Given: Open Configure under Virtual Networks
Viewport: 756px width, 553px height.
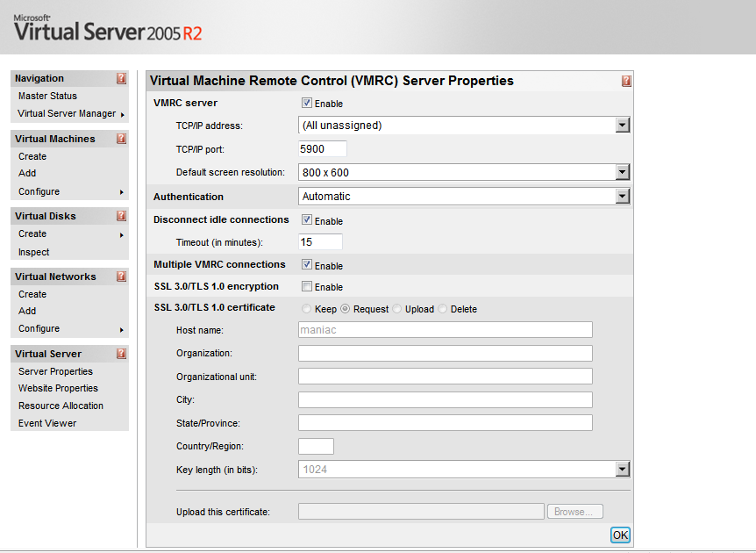Looking at the screenshot, I should point(39,328).
